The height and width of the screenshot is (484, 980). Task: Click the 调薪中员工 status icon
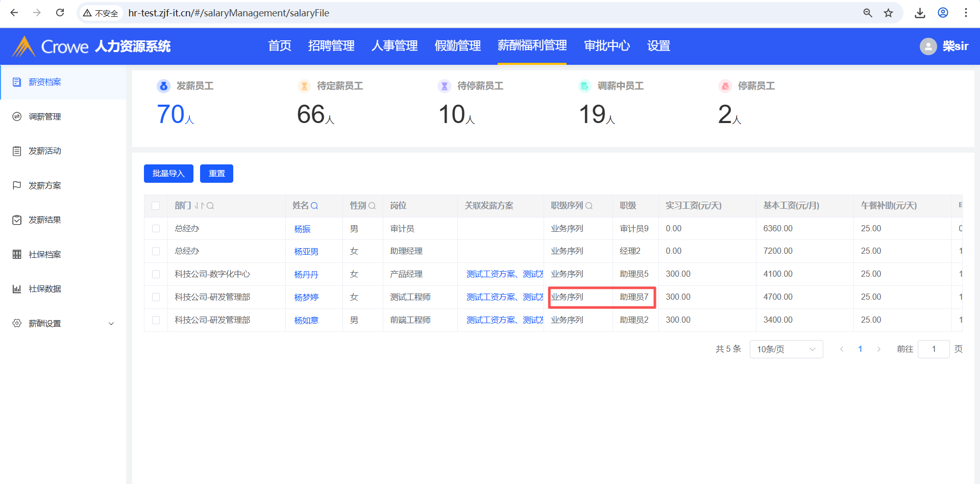tap(584, 86)
